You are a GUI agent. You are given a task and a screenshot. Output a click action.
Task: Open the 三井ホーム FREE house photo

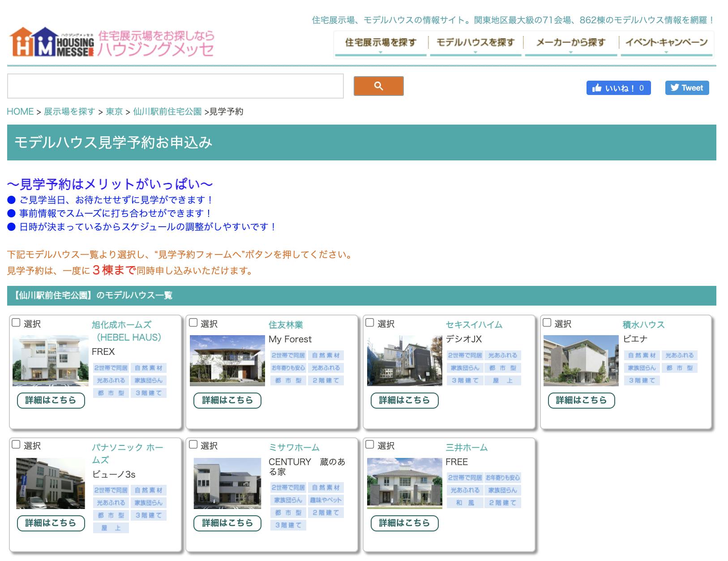(404, 483)
